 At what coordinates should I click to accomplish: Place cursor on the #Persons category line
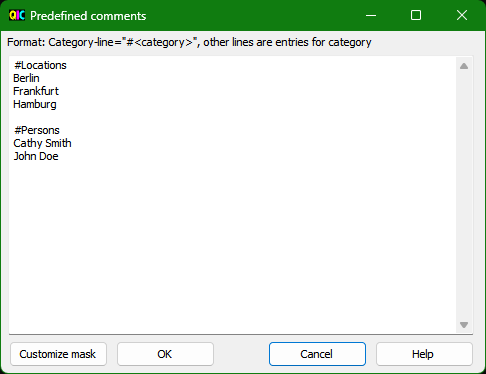(x=37, y=130)
